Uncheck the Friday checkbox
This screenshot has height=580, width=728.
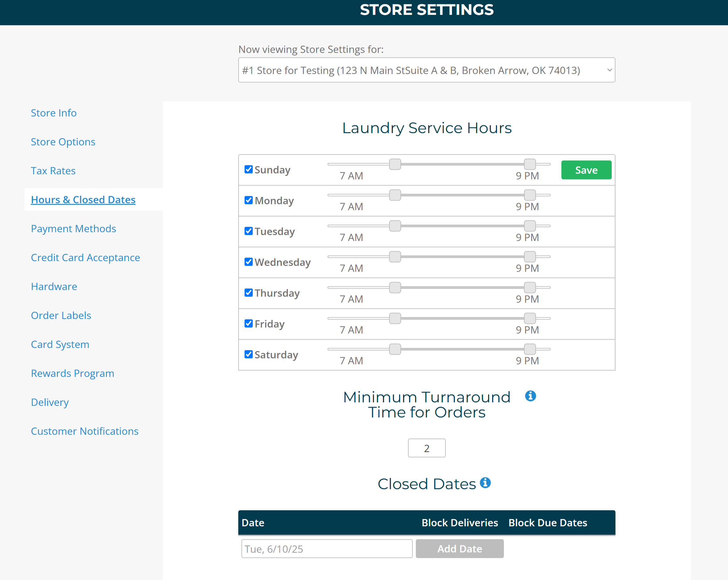(x=249, y=323)
